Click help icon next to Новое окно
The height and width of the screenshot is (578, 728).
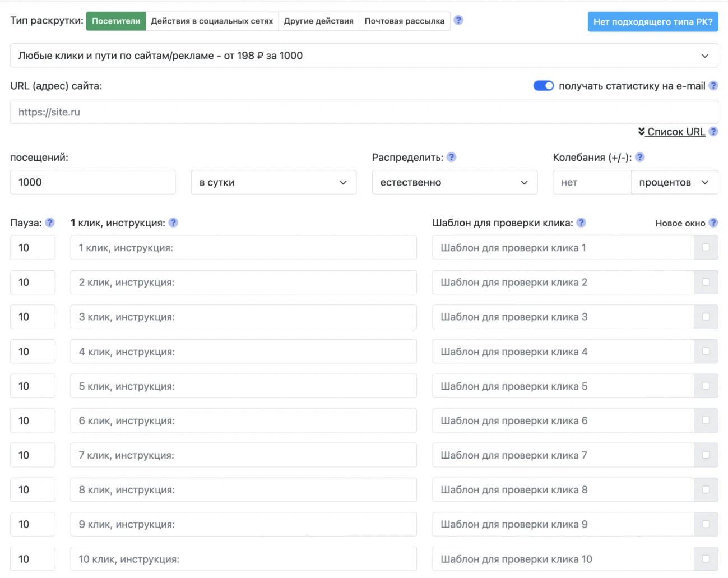point(713,223)
